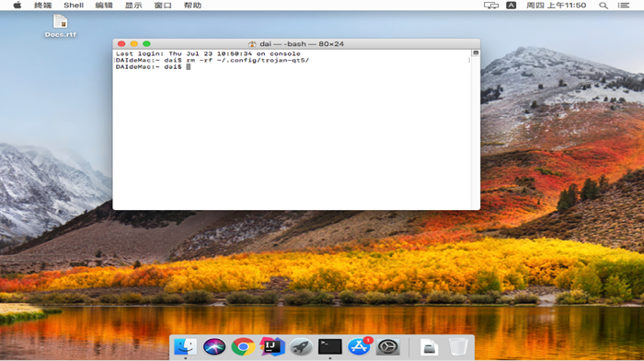Open Finder from the dock
Screen dimensions: 644x361
pyautogui.click(x=185, y=346)
